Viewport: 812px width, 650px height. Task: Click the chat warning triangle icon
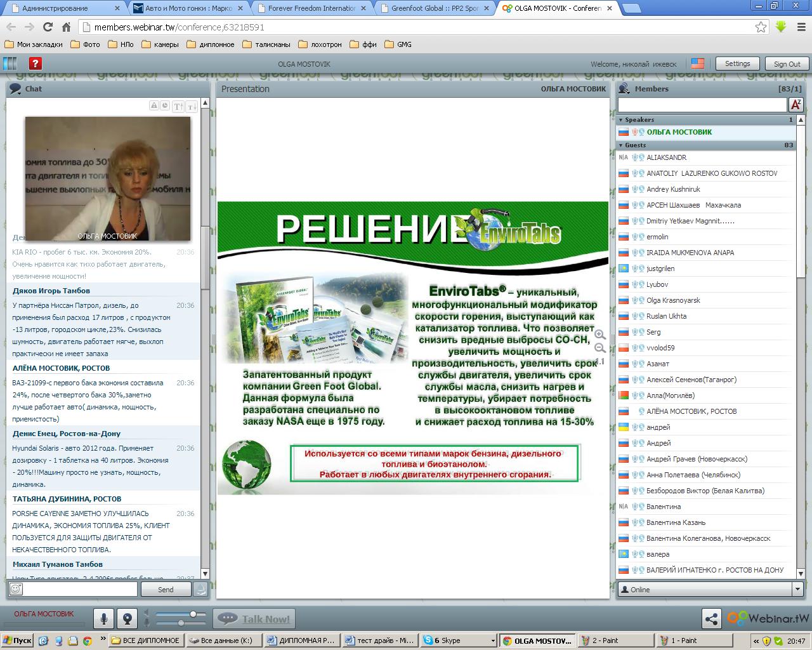pos(154,105)
